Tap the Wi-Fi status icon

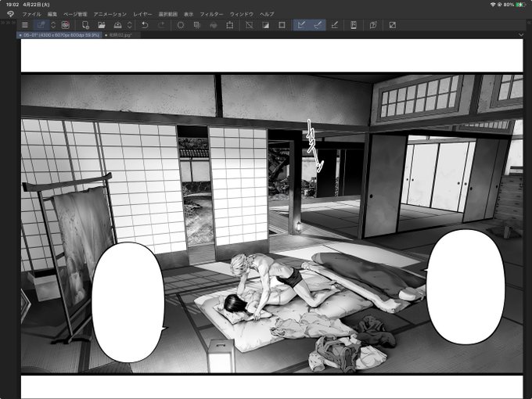[x=493, y=5]
